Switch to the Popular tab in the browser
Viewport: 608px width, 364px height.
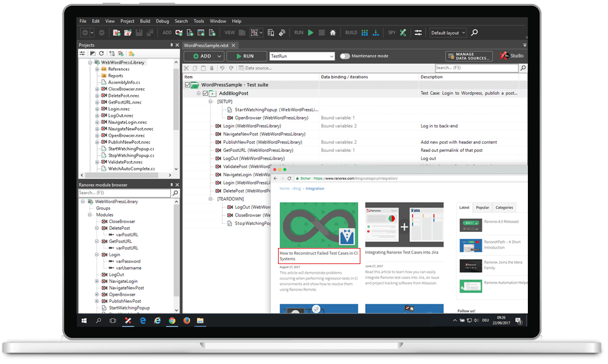pyautogui.click(x=483, y=207)
